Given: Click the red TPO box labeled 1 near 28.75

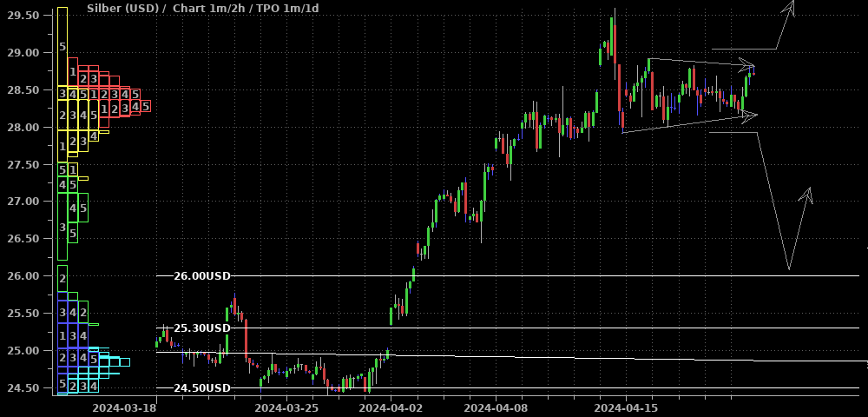Looking at the screenshot, I should [x=73, y=72].
